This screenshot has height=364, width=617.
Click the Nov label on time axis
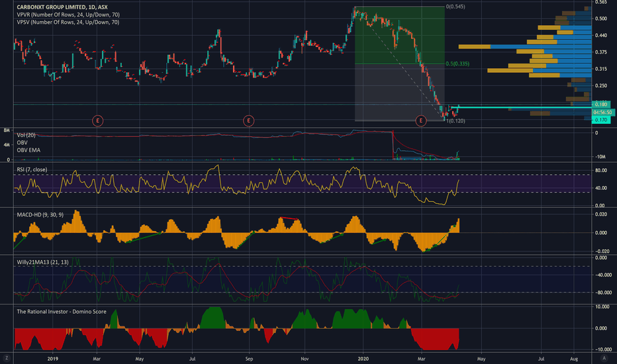[305, 359]
